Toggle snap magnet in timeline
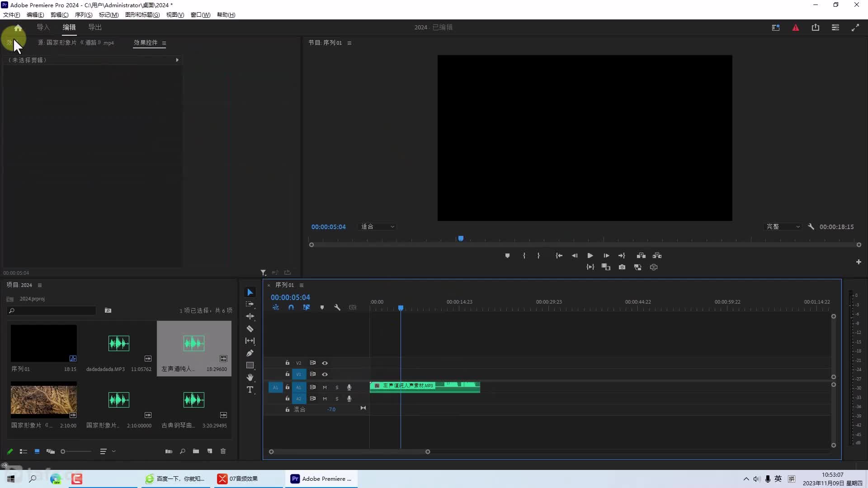The height and width of the screenshot is (488, 868). [291, 307]
